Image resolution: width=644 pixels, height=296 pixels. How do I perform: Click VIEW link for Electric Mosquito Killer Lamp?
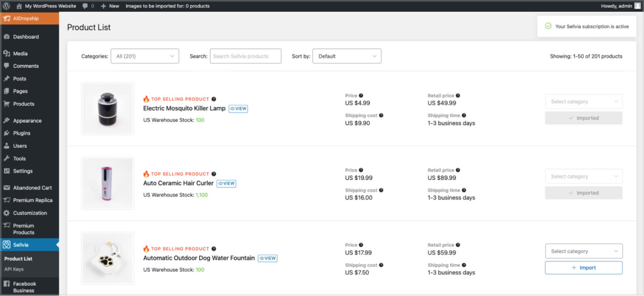tap(238, 108)
